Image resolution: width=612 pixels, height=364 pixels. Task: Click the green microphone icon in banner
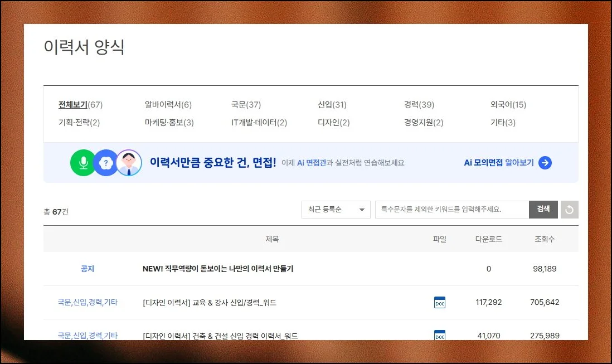tap(83, 163)
